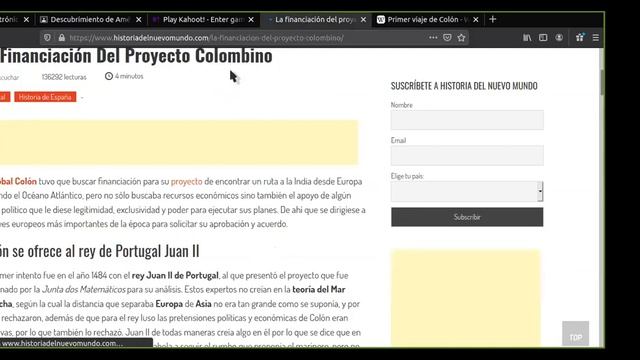Open a new tab with plus button
The height and width of the screenshot is (360, 640).
tap(493, 19)
